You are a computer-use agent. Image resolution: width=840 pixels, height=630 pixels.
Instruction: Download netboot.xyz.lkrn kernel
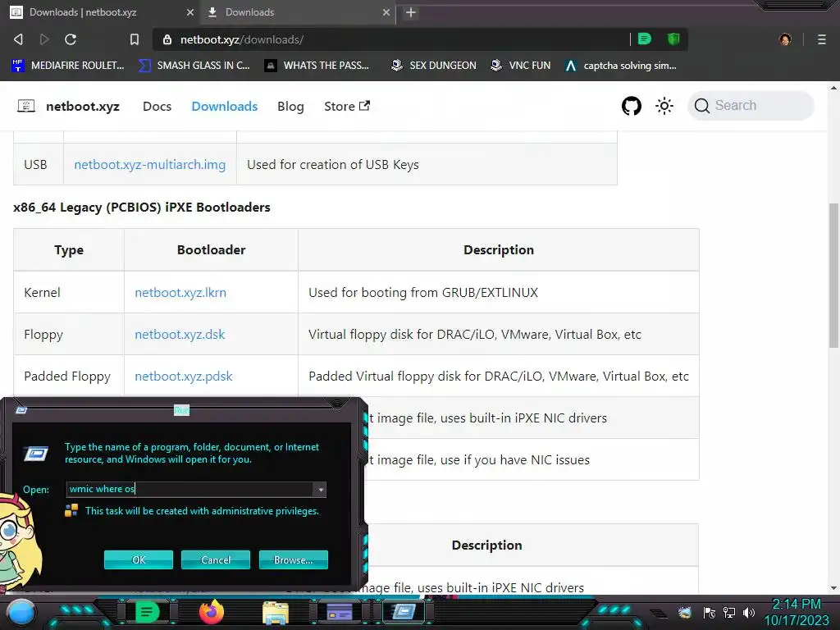[x=180, y=293]
